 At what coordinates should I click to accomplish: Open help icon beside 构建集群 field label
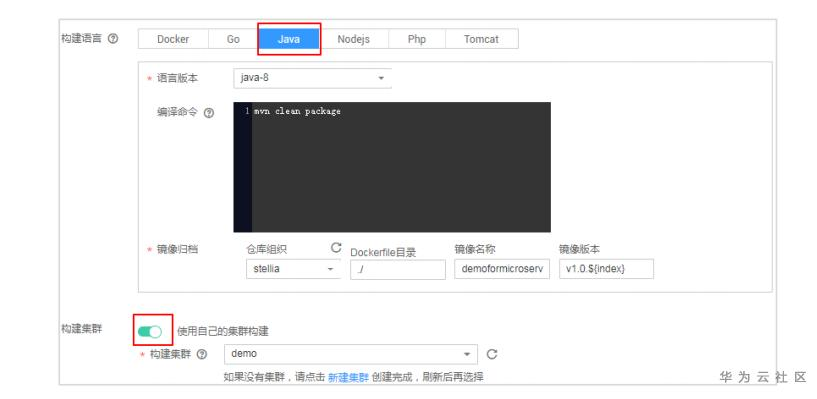click(202, 354)
